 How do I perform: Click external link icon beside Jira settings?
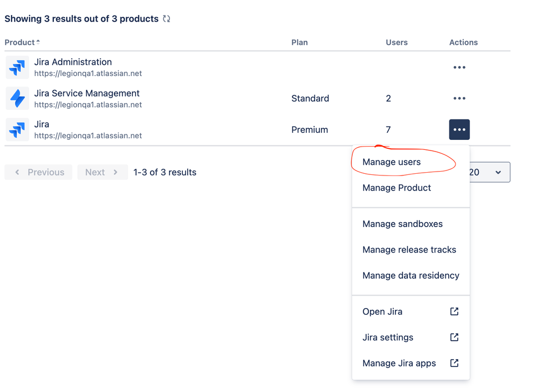point(454,337)
